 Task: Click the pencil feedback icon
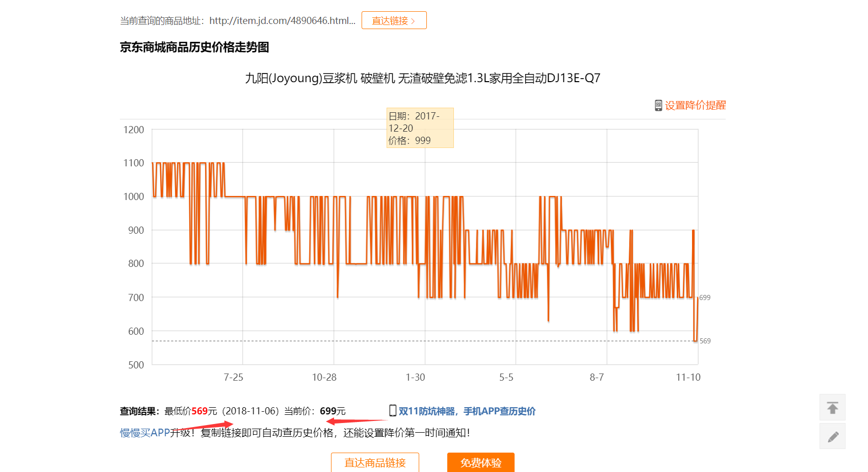click(832, 436)
